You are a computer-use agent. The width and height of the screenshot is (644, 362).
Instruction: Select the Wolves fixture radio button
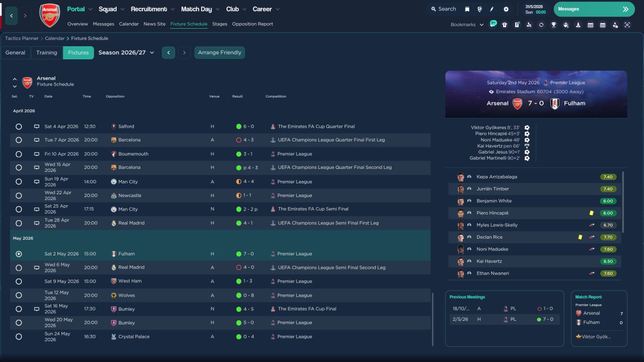(19, 295)
